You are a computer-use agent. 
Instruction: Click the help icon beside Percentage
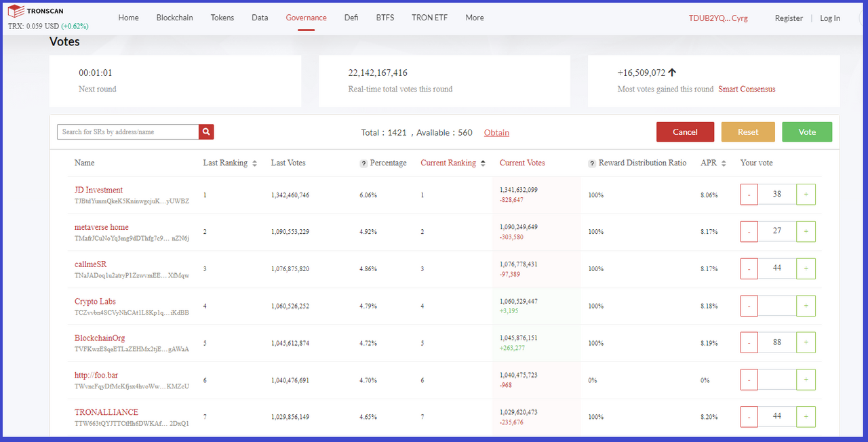coord(363,163)
